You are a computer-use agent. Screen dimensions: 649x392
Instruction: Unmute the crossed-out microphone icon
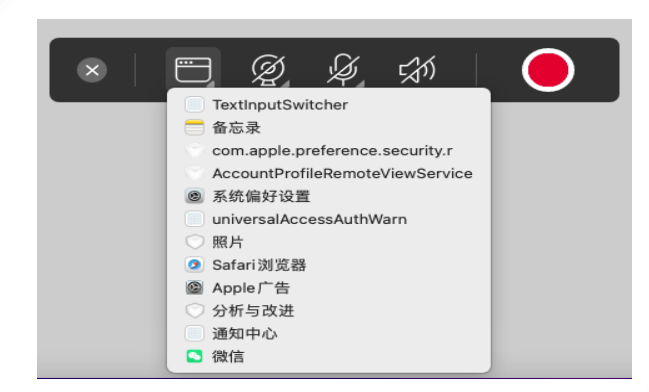tap(343, 69)
